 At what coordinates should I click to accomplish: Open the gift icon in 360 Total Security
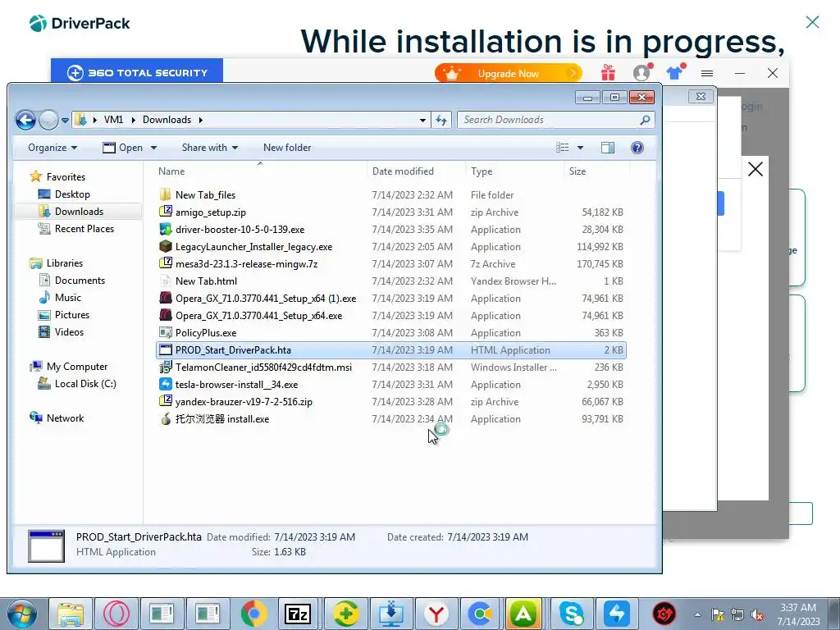608,72
